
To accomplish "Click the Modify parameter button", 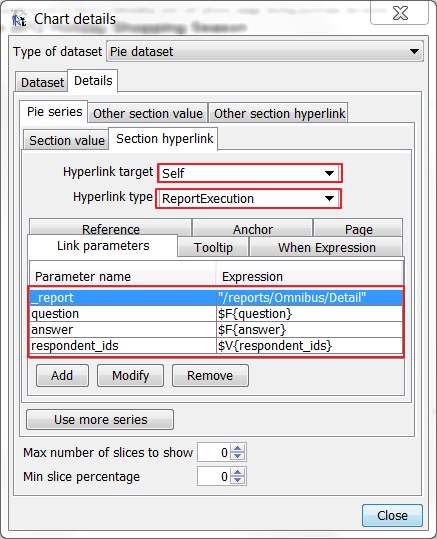I will pyautogui.click(x=130, y=375).
